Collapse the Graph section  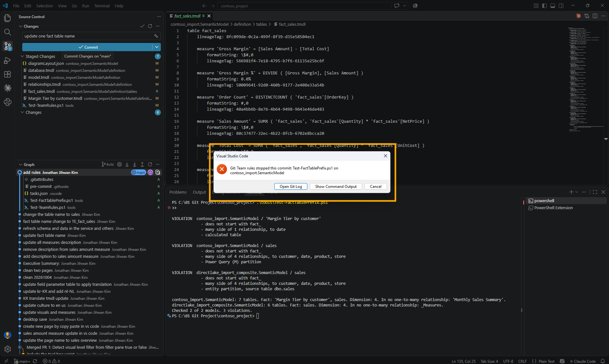(x=21, y=164)
